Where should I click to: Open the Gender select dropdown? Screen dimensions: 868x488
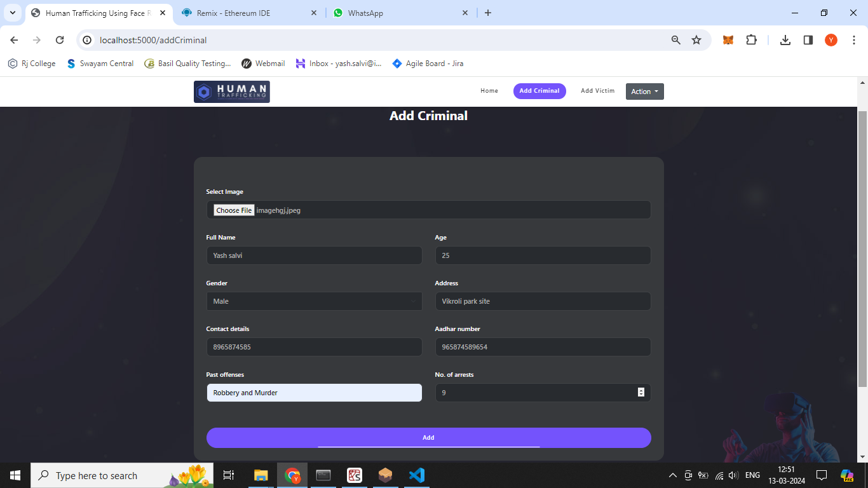(314, 301)
